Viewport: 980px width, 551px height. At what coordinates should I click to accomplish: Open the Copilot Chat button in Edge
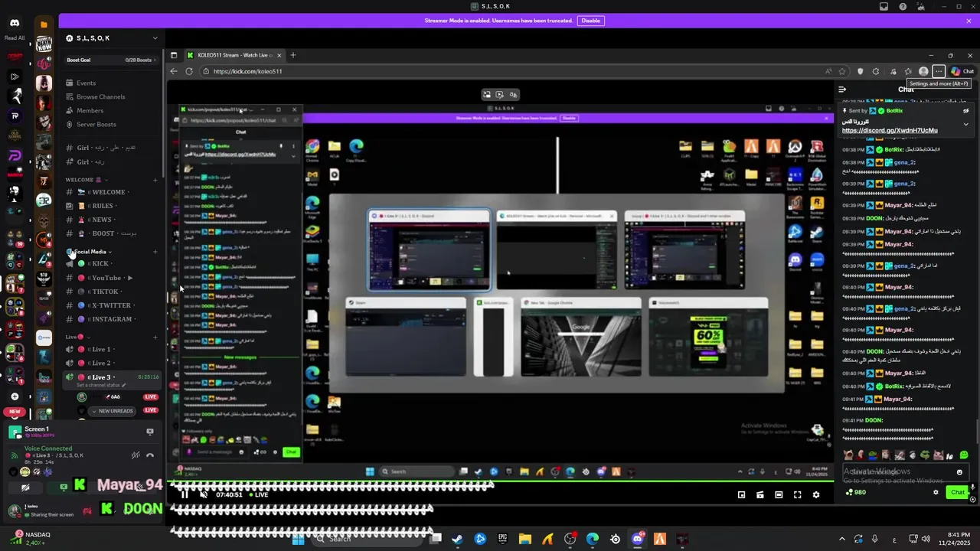(962, 71)
